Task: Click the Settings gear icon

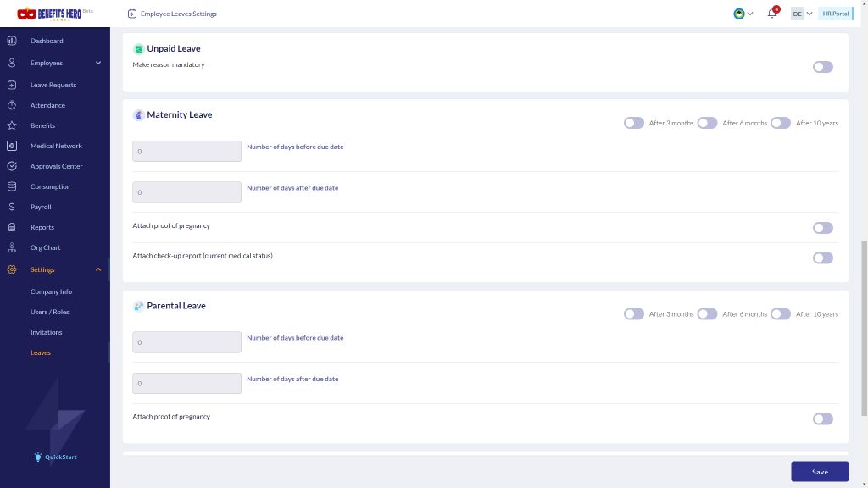Action: tap(12, 269)
